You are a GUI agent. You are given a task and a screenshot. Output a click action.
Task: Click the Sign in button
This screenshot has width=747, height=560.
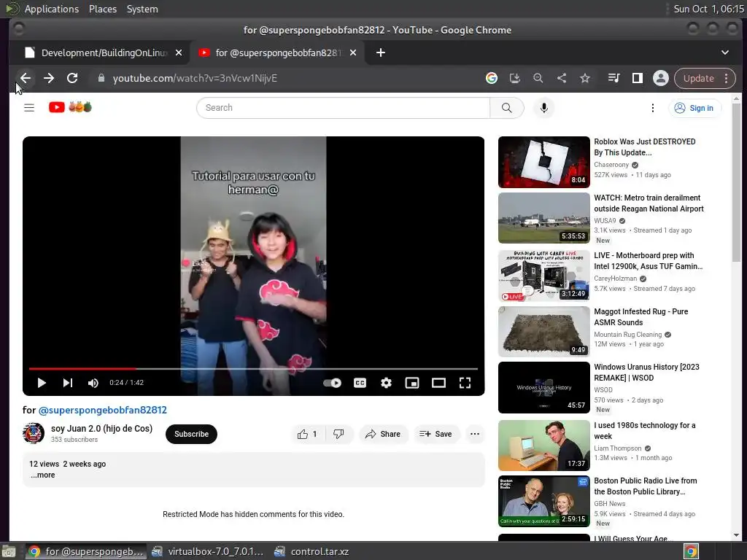pyautogui.click(x=694, y=108)
